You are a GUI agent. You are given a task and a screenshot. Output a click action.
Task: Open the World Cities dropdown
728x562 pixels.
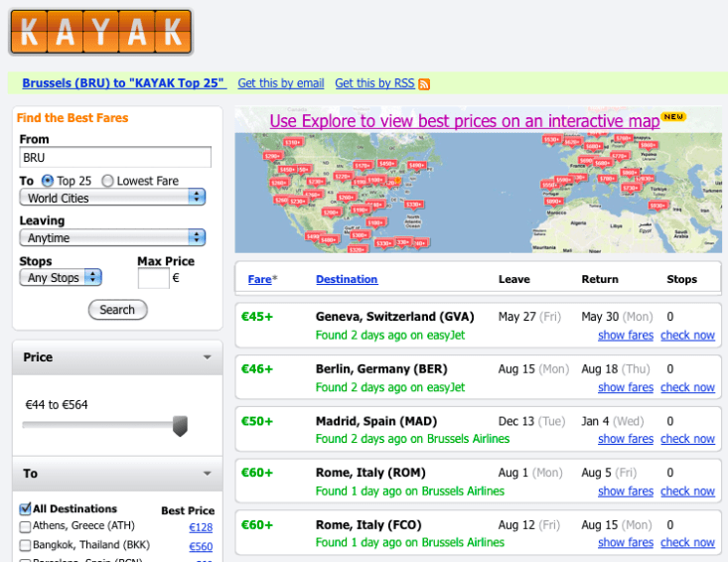112,198
